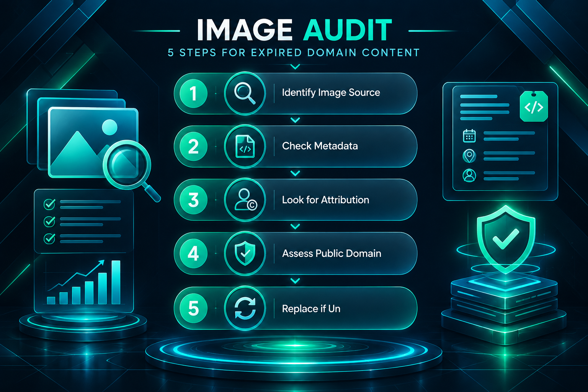Click the location pin icon on the metadata card
Viewport: 588px width, 392px height.
point(469,156)
